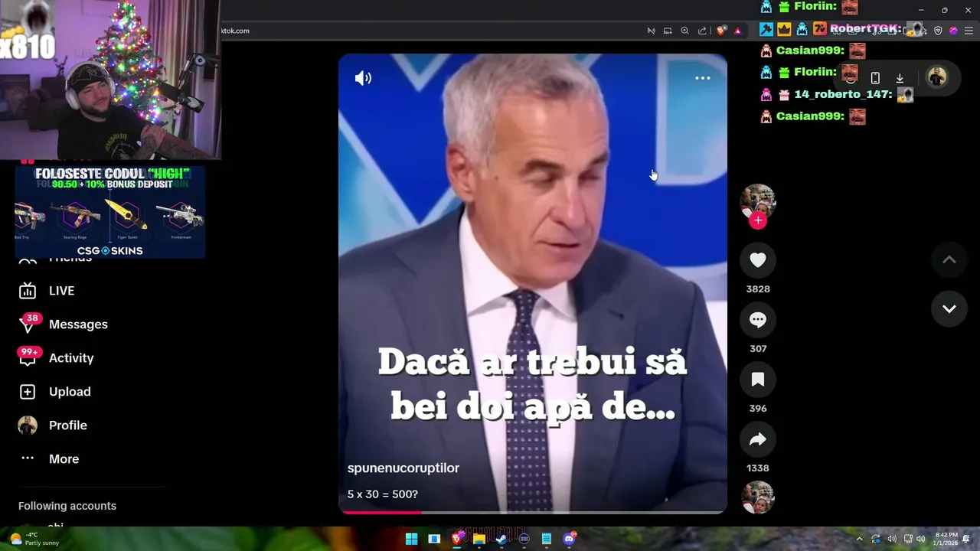Open the Brave VPN shield icon
Viewport: 980px width, 551px height.
coord(938,31)
